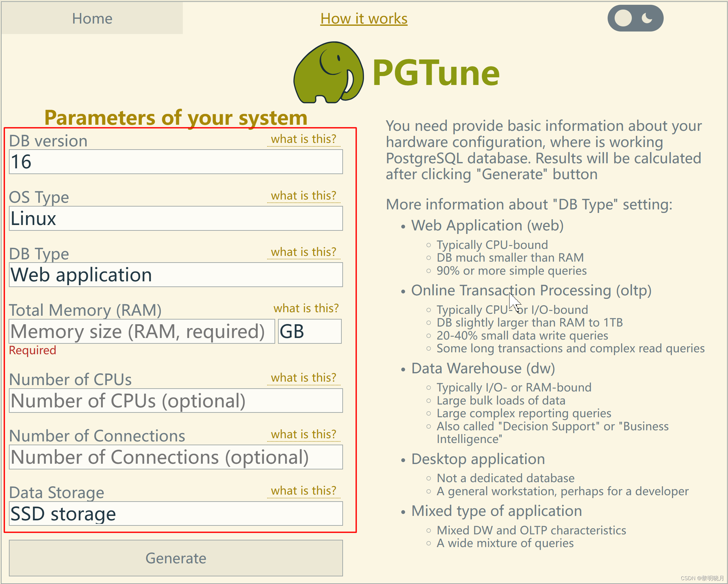Image resolution: width=728 pixels, height=584 pixels.
Task: Click 'Not a dedicated database' bullet
Action: click(505, 478)
